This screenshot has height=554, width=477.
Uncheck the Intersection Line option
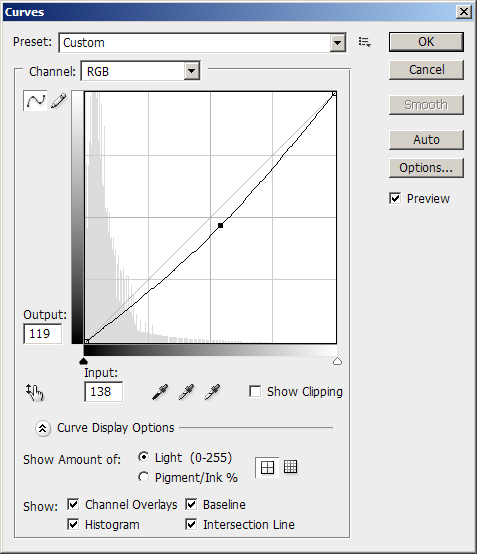[x=191, y=524]
